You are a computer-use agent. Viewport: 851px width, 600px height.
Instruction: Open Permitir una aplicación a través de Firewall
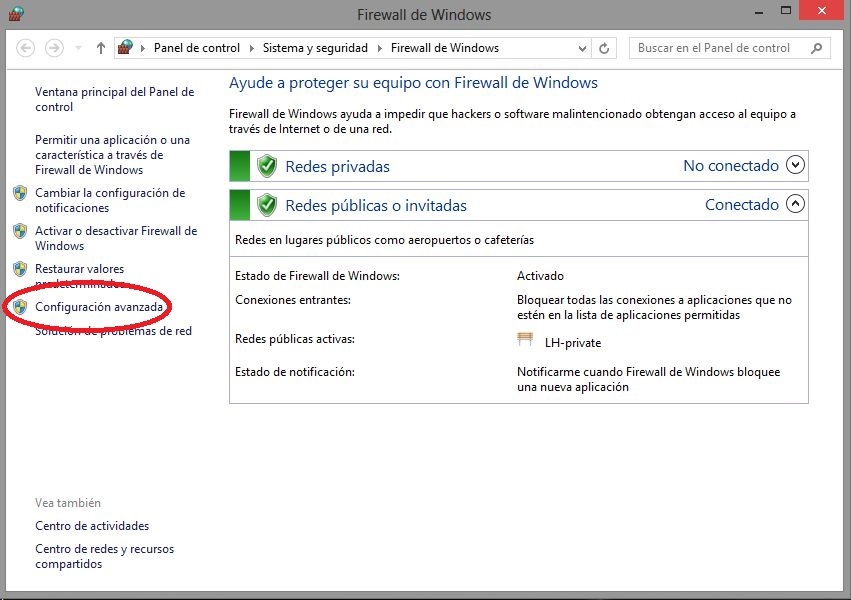112,155
